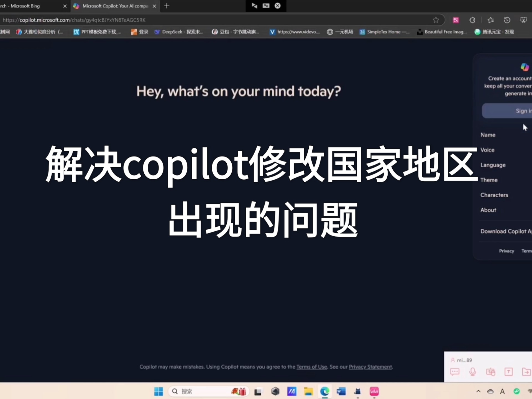The image size is (532, 399).
Task: Expand the system tray hidden icons chevron
Action: tap(478, 391)
